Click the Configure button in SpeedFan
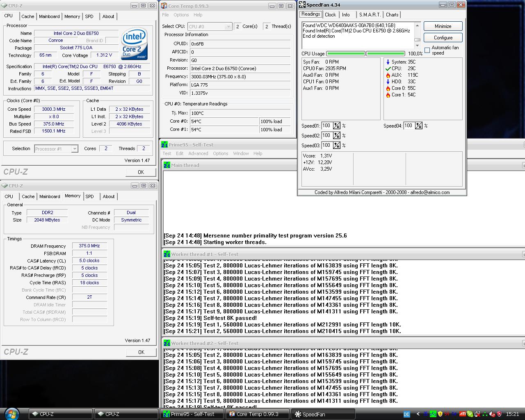The image size is (525, 420). [443, 37]
